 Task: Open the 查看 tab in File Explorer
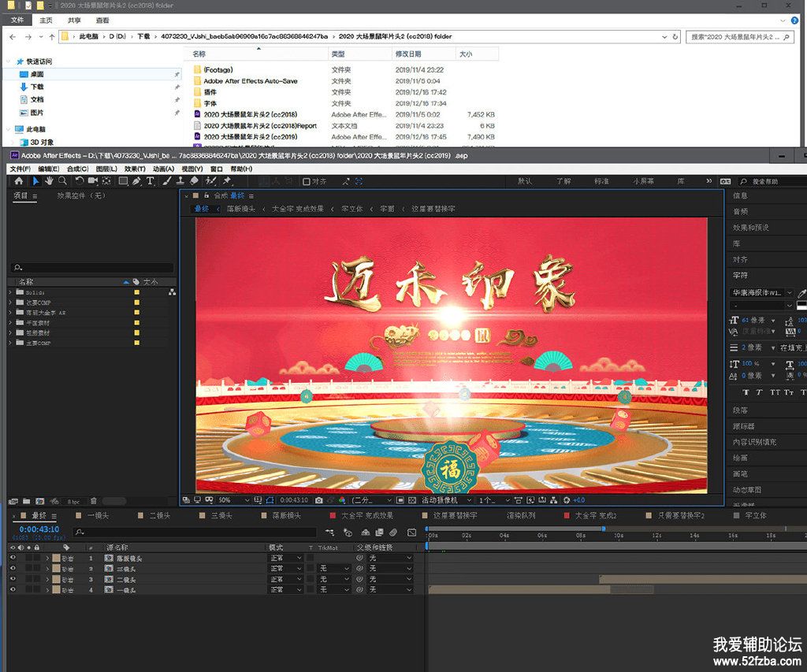coord(102,20)
